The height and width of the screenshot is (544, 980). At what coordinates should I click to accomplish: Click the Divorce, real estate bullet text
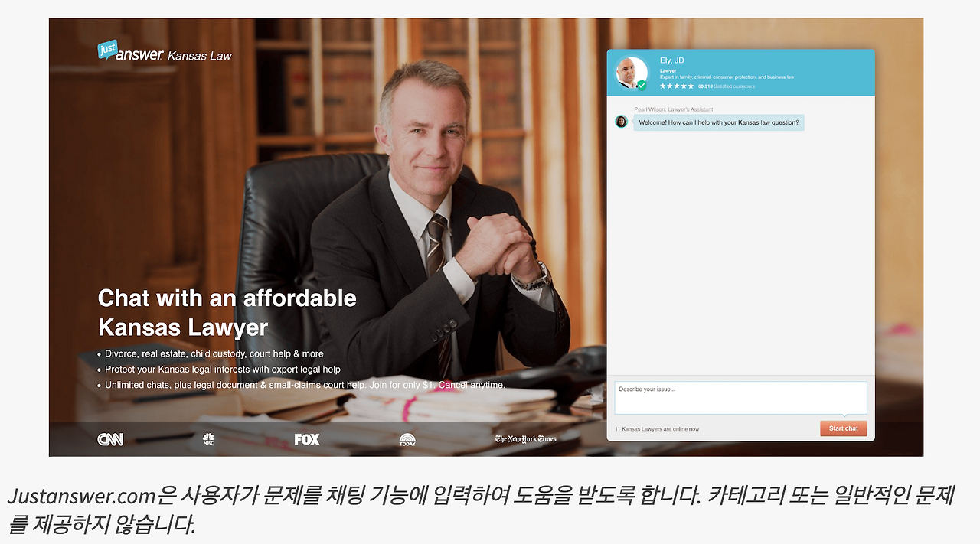click(x=211, y=353)
